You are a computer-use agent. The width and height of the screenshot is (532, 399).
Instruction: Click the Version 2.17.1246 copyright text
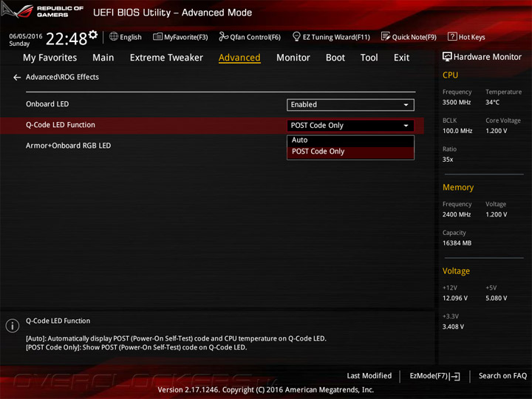click(266, 390)
